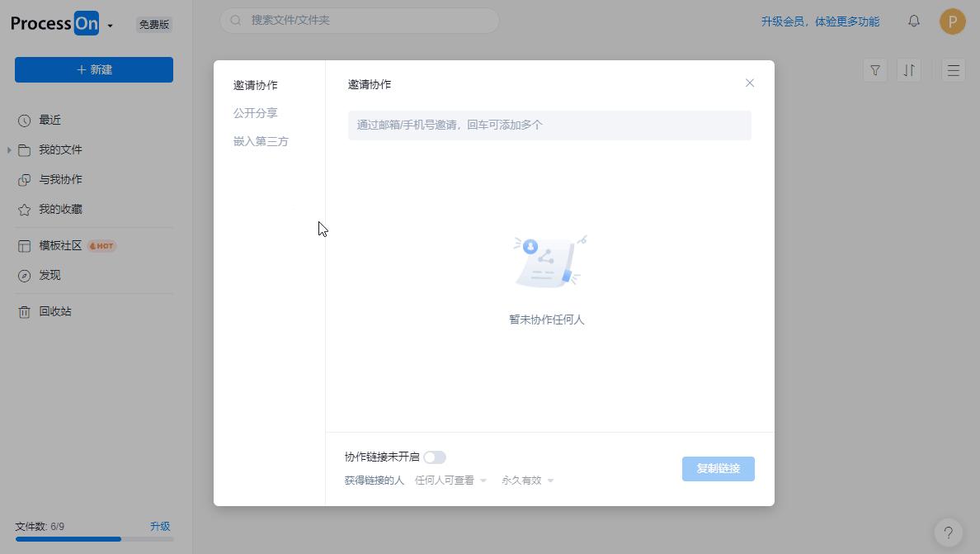Open the filter icon above the file list
The width and height of the screenshot is (980, 554).
(x=874, y=70)
